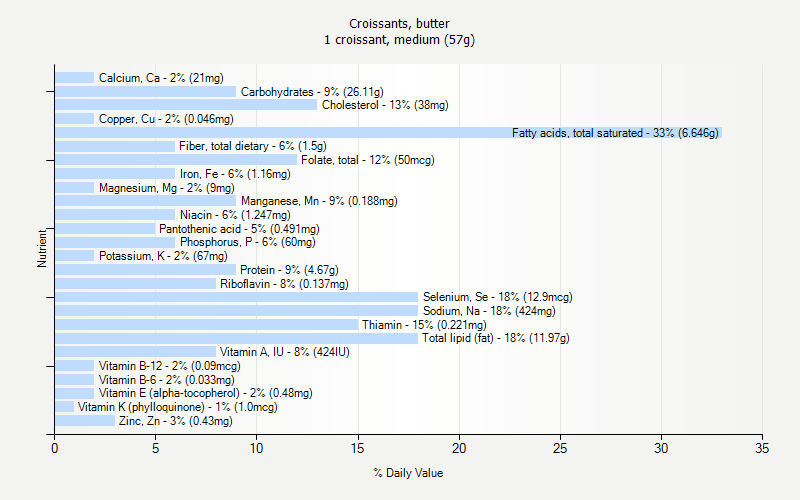Click the 'Calcium, Ca - 2% (21mg)' label
Image resolution: width=800 pixels, height=500 pixels.
pyautogui.click(x=161, y=78)
